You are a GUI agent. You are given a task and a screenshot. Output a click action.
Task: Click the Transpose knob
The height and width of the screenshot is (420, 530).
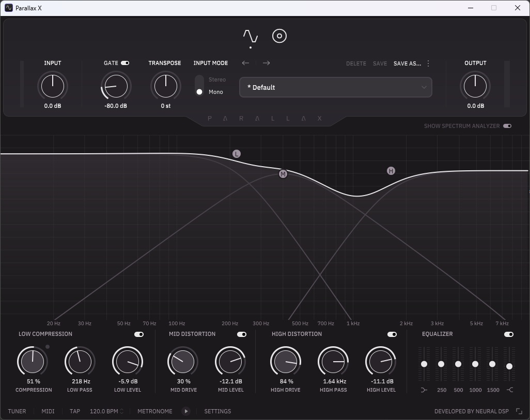[x=166, y=86]
